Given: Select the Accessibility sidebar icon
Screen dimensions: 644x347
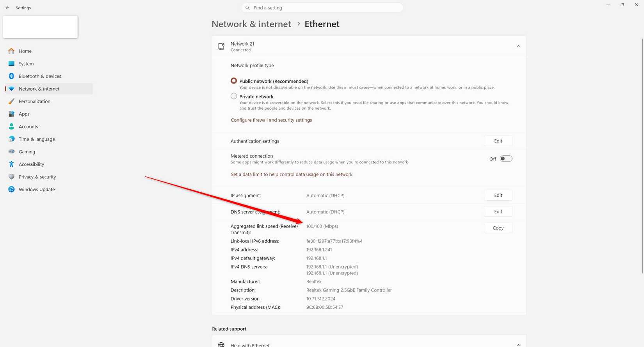Looking at the screenshot, I should coord(11,164).
